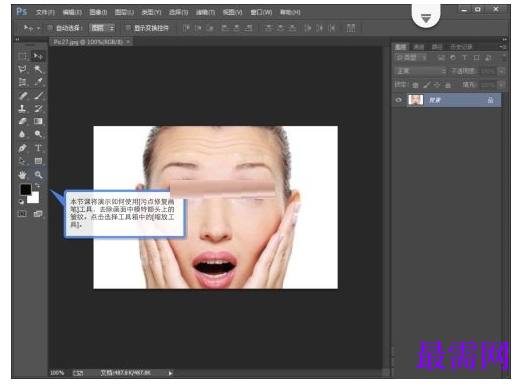Reset to default foreground and background colors

(x=21, y=202)
